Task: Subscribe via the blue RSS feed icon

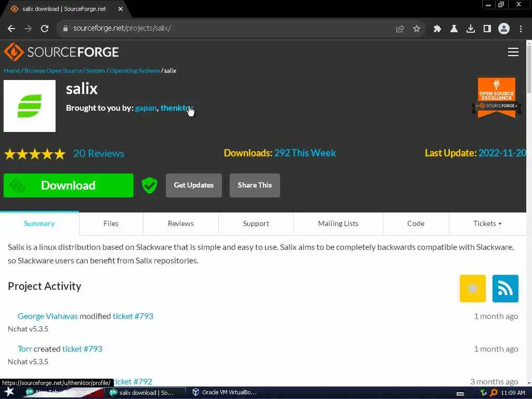Action: [505, 288]
